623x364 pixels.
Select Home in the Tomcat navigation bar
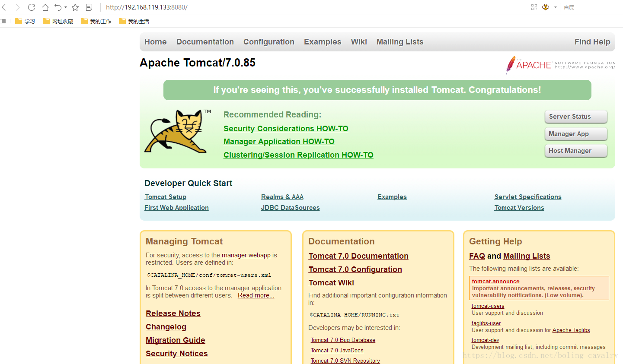click(156, 42)
